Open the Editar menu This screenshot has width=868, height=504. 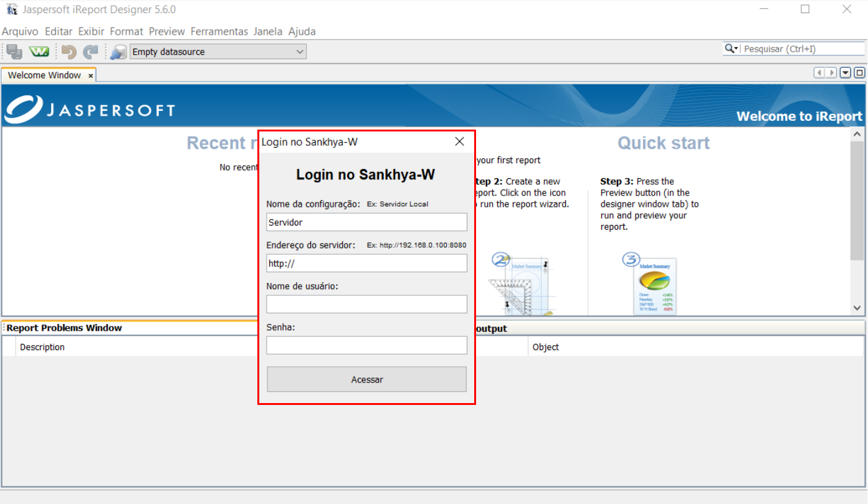click(x=59, y=31)
